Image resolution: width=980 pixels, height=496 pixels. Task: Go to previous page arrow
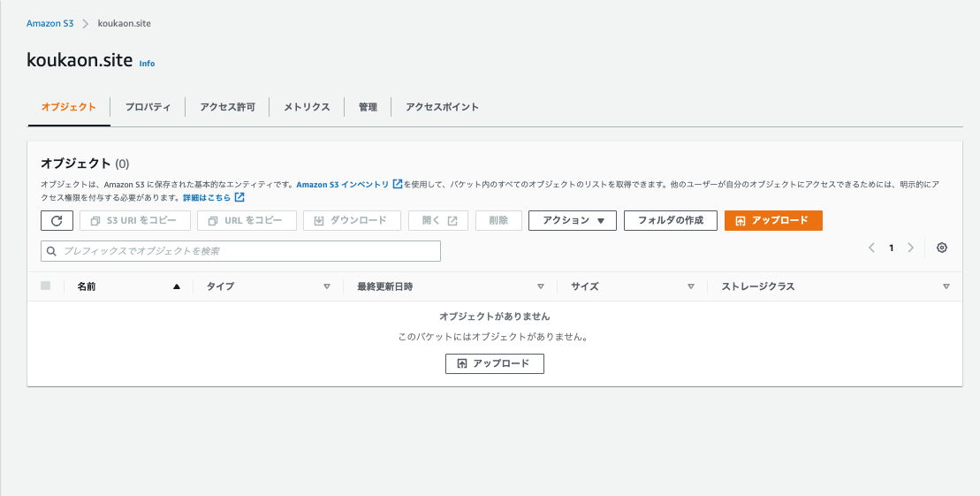click(x=871, y=248)
